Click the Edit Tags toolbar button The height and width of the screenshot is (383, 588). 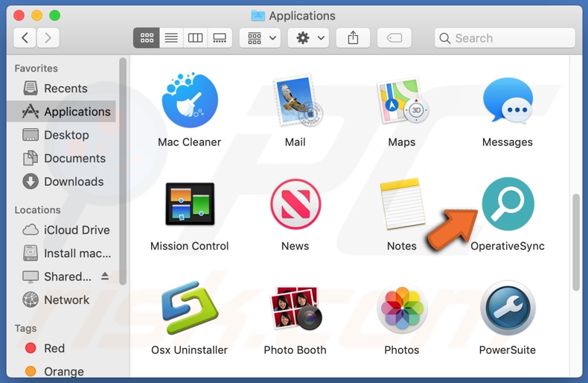(x=394, y=38)
